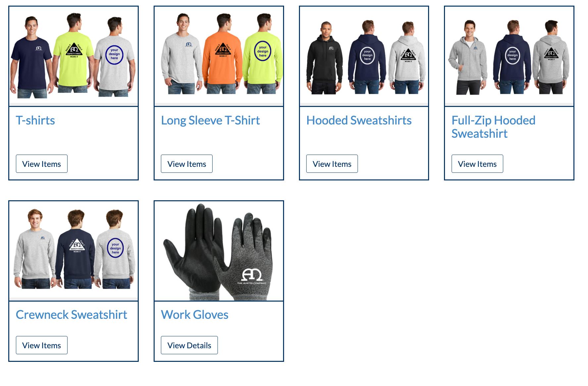Follow the Long Sleeve T-Shirt title link

(x=211, y=120)
